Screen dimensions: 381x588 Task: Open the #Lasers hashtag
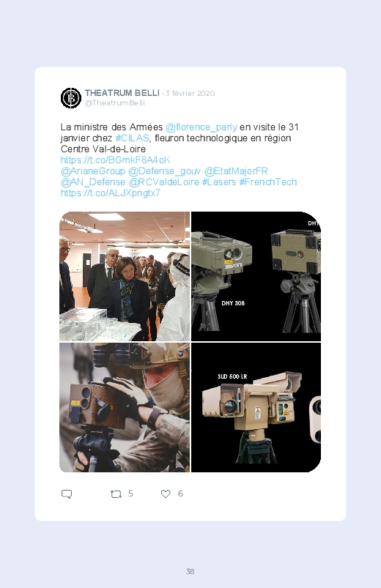pyautogui.click(x=219, y=182)
